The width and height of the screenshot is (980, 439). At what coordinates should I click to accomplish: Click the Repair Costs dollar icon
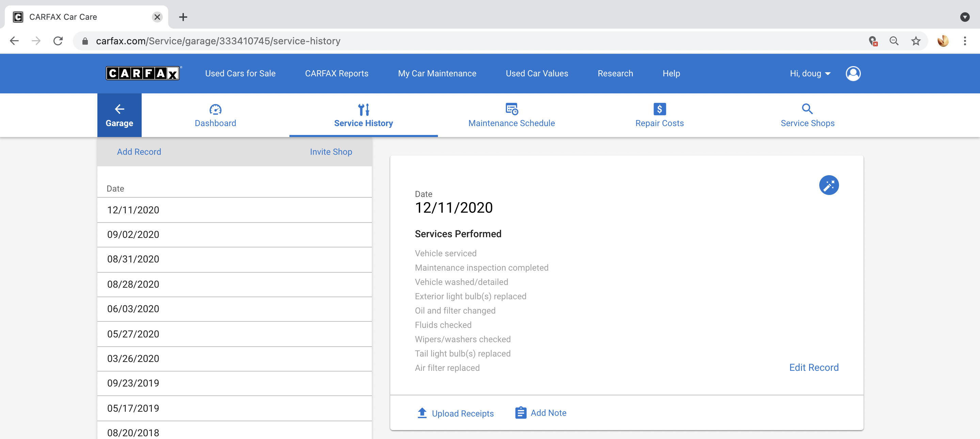(x=659, y=109)
